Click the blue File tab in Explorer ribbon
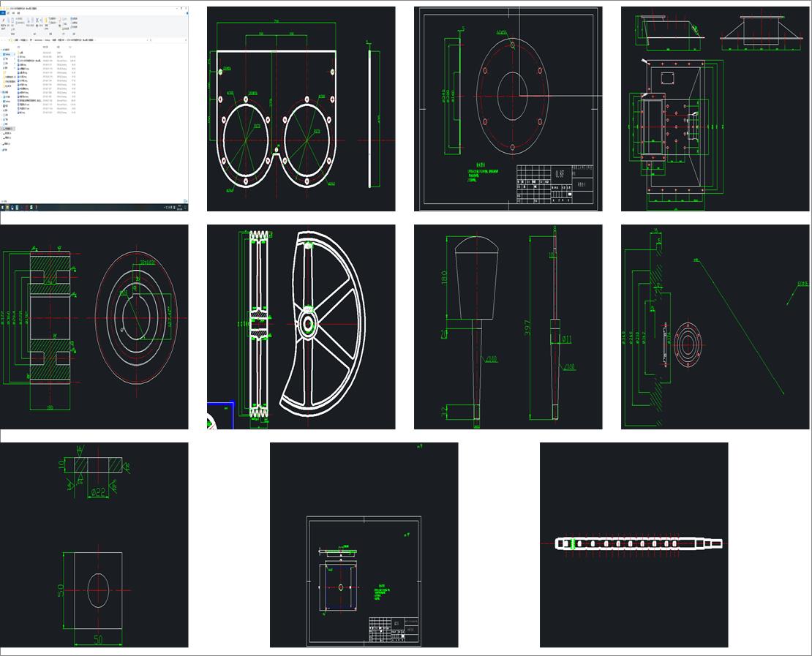The height and width of the screenshot is (656, 812). click(3, 13)
